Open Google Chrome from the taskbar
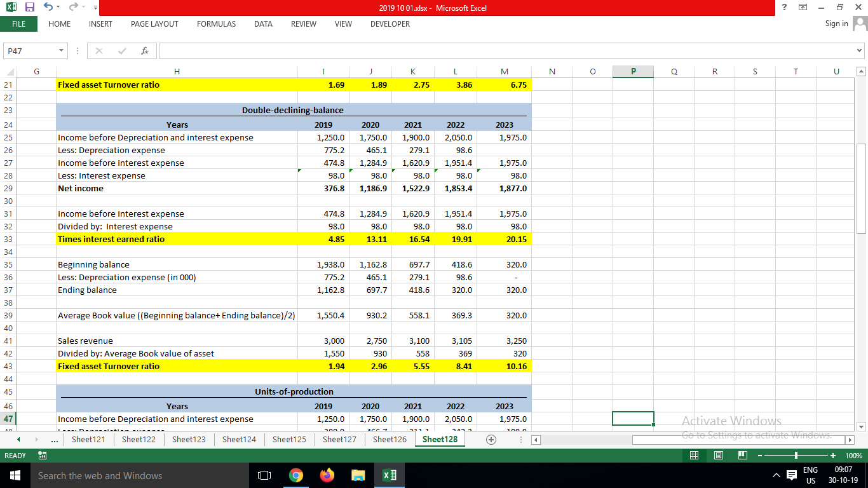The image size is (868, 488). (295, 475)
